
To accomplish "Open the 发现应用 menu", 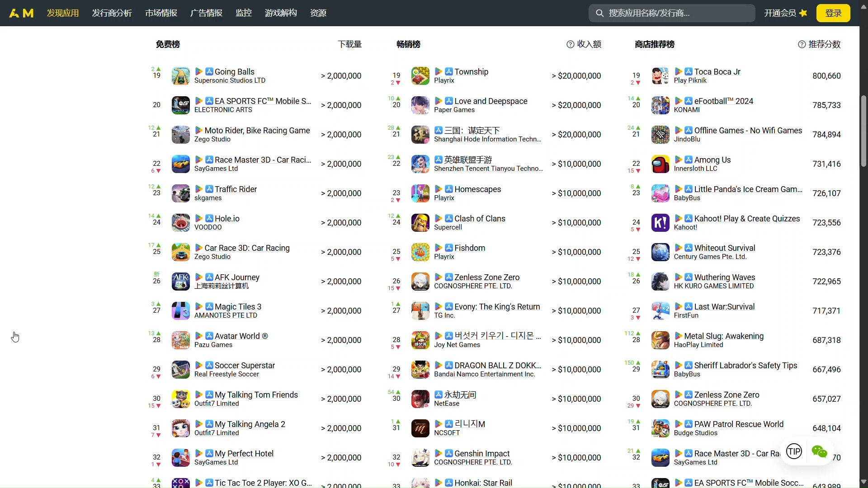I will point(63,13).
